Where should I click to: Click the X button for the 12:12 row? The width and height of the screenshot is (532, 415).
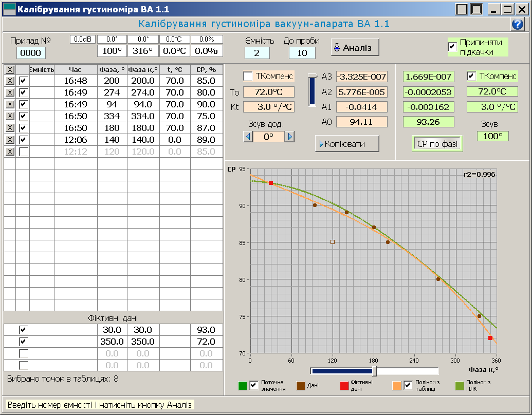tap(9, 152)
